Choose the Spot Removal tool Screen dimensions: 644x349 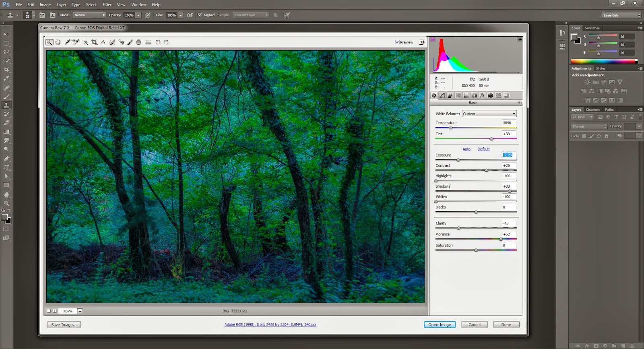[112, 42]
